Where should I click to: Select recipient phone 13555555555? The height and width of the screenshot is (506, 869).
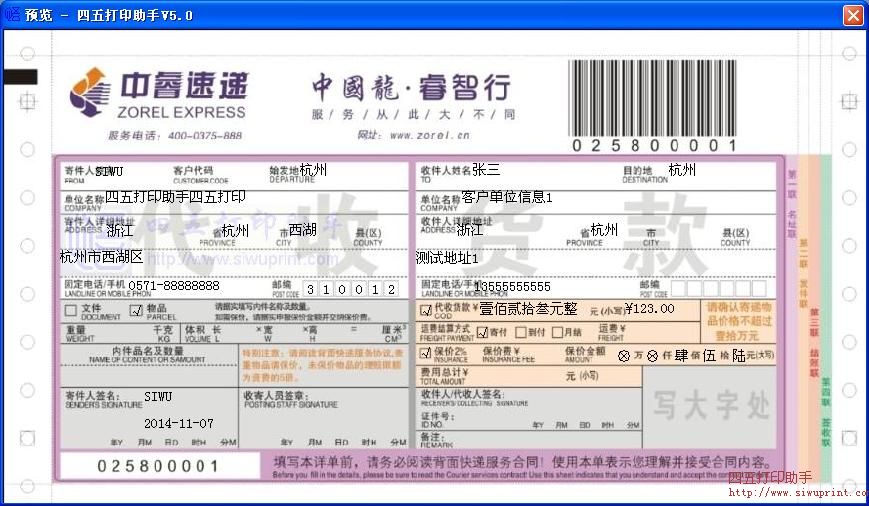512,287
